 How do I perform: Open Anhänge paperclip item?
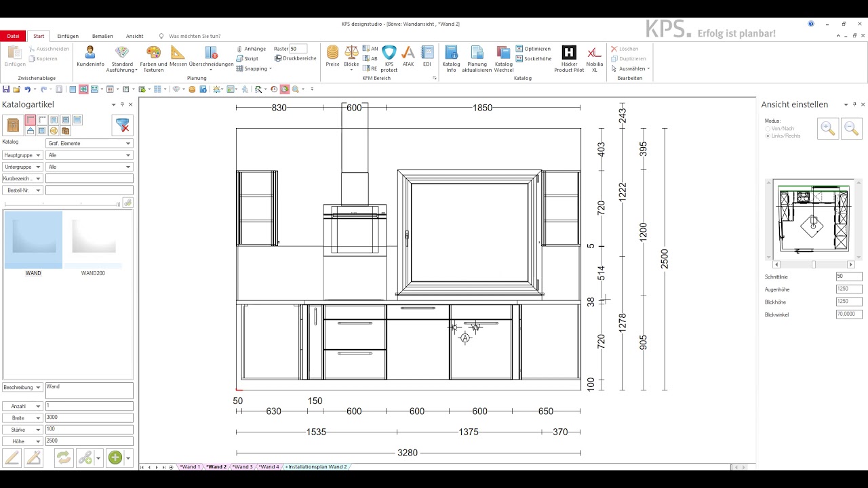pyautogui.click(x=251, y=49)
